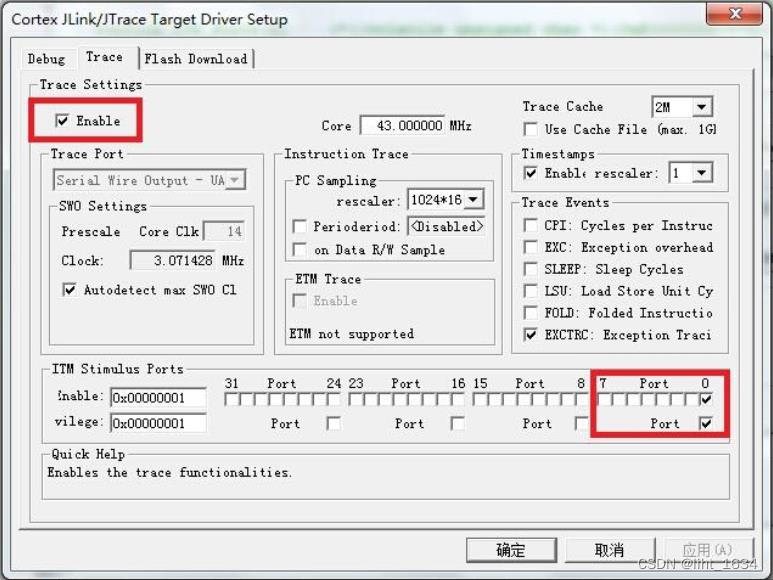Click the 'ETM not supported' text
The height and width of the screenshot is (580, 773).
coord(351,334)
